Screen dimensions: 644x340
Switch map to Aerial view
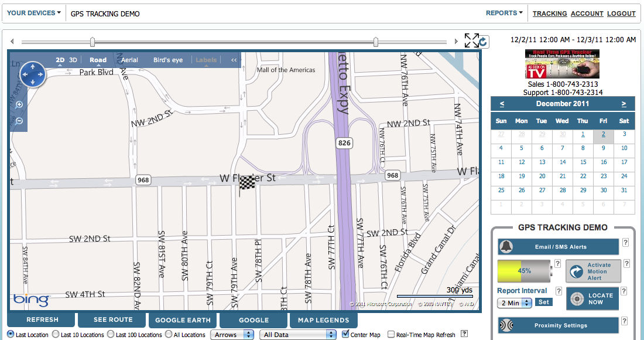(129, 60)
